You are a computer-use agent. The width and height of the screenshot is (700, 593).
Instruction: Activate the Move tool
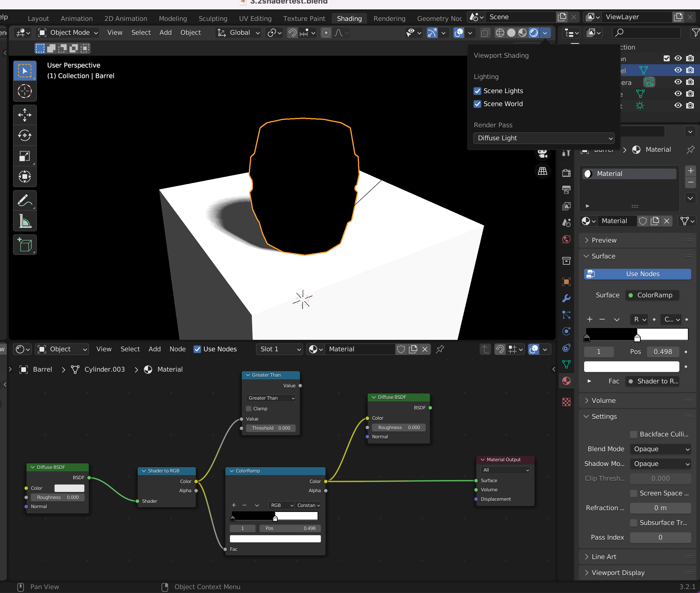point(24,115)
